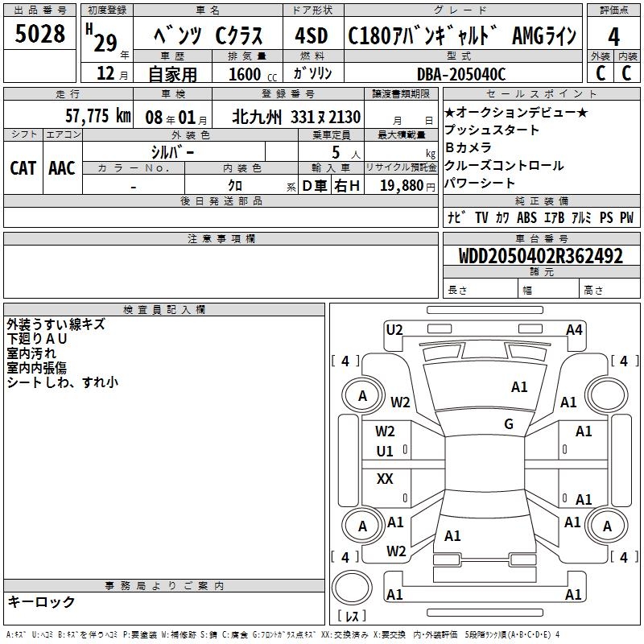644x644 pixels.
Task: Click the キーロック office notice text
Action: (x=42, y=601)
